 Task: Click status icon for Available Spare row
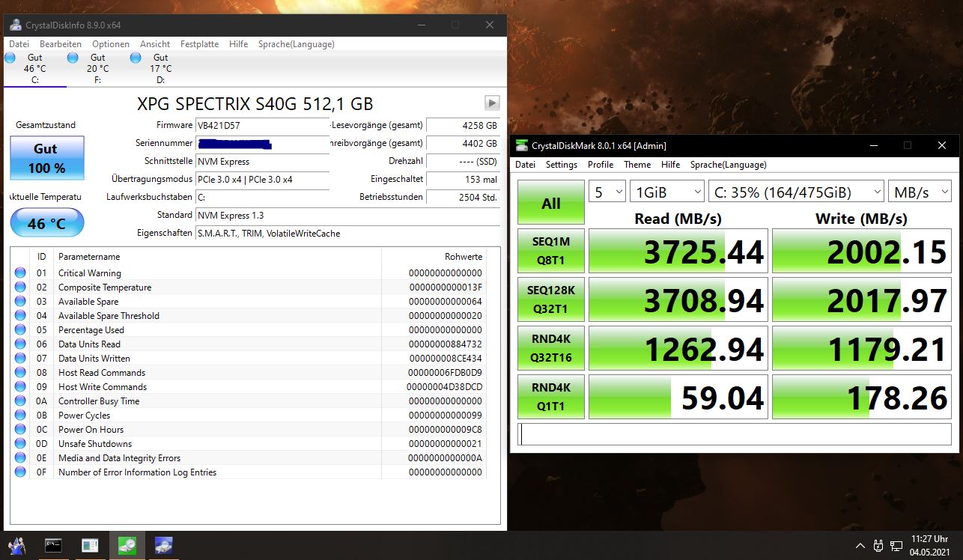tap(20, 301)
